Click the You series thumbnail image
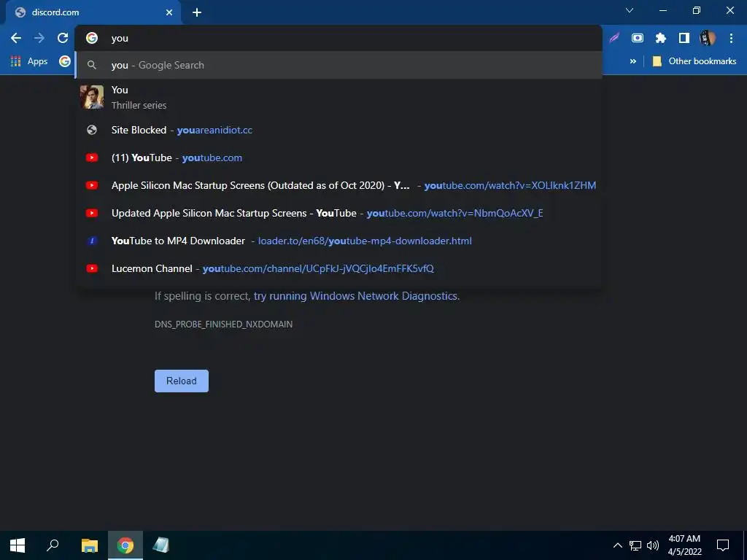Viewport: 747px width, 560px height. pyautogui.click(x=92, y=97)
